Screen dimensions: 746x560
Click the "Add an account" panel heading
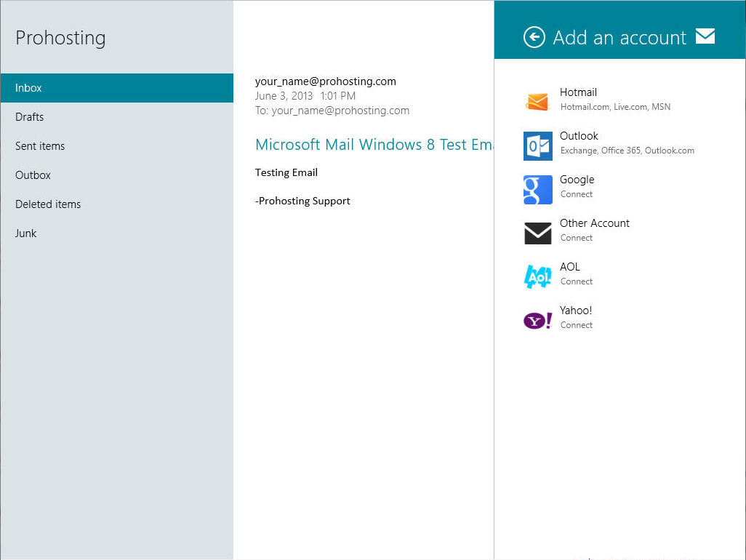click(x=619, y=38)
